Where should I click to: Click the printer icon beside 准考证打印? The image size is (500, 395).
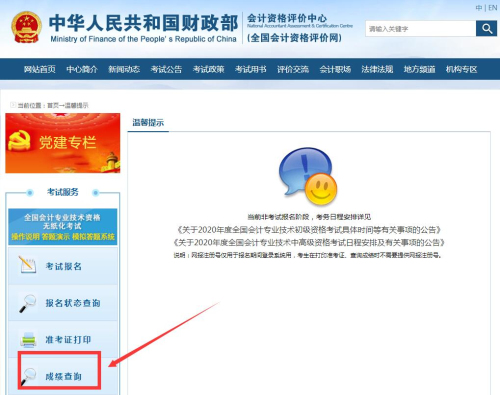click(28, 340)
